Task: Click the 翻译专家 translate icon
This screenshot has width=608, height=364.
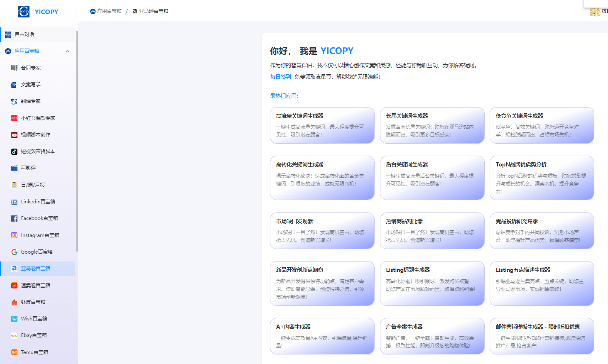Action: 14,101
